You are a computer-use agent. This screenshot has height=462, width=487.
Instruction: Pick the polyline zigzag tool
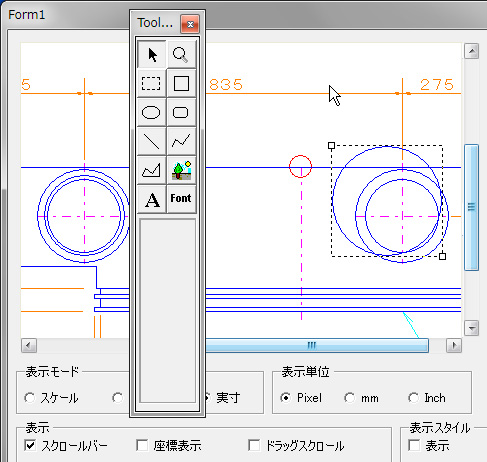[x=181, y=141]
